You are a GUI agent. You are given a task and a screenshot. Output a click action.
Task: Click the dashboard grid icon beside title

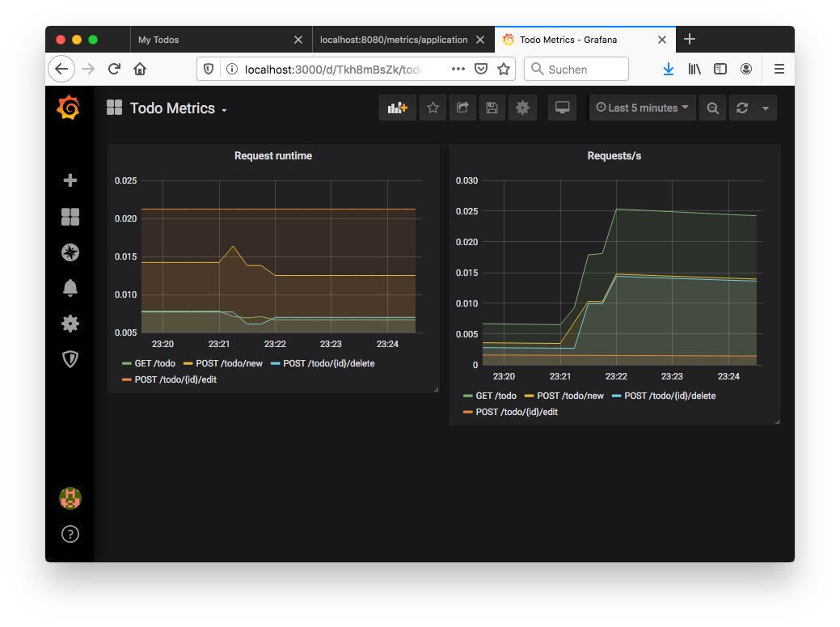(114, 108)
